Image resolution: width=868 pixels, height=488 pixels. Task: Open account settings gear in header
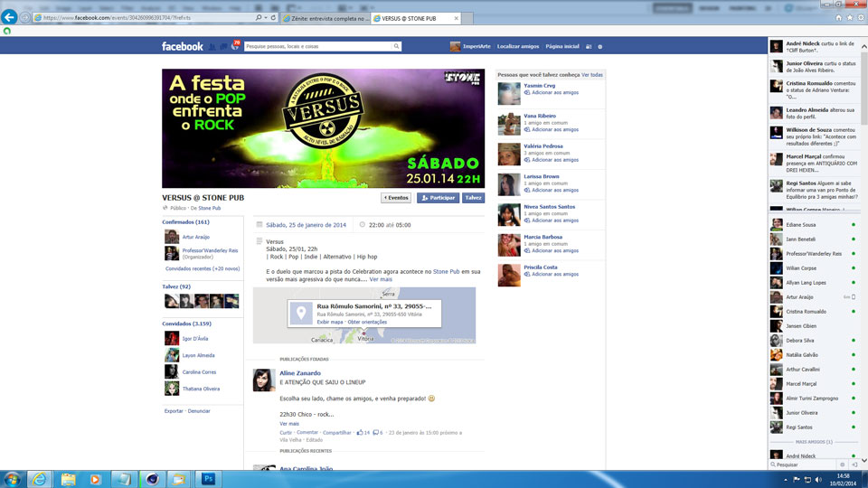click(x=600, y=46)
